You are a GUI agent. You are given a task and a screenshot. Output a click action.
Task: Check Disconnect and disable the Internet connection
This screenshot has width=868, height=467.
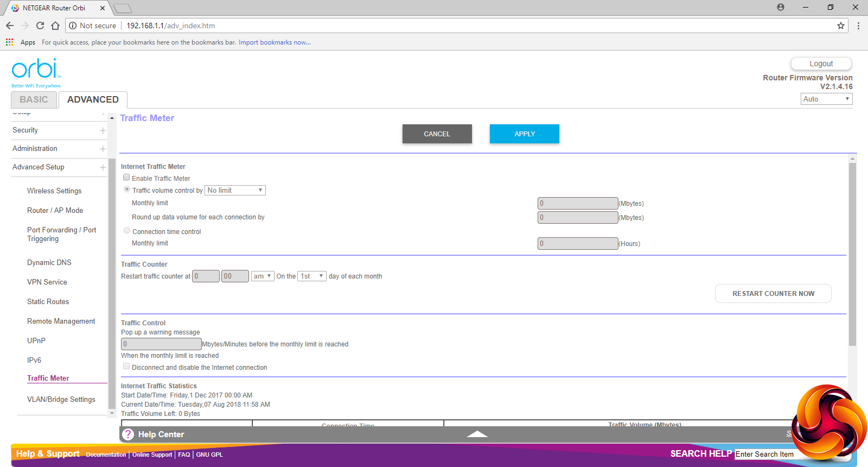126,367
